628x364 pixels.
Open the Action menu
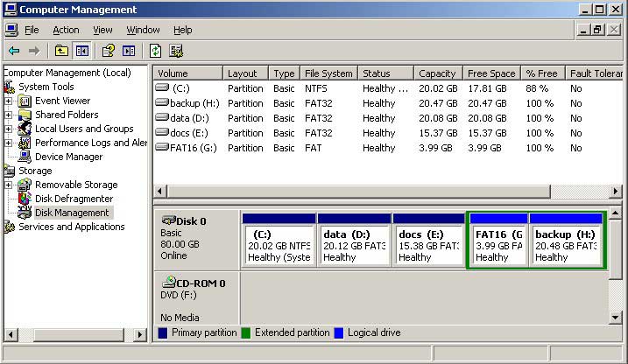66,30
